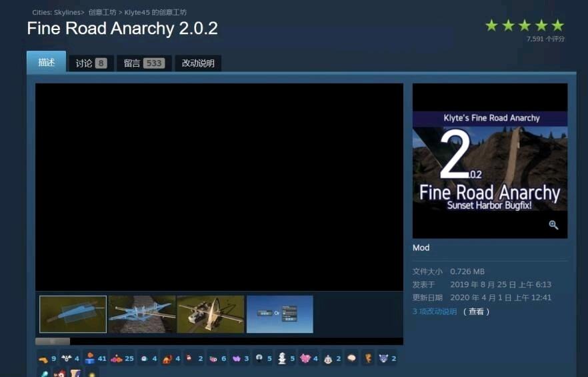588x377 pixels.
Task: Open Klyte45 的创意工坊 breadcrumb link
Action: [155, 13]
